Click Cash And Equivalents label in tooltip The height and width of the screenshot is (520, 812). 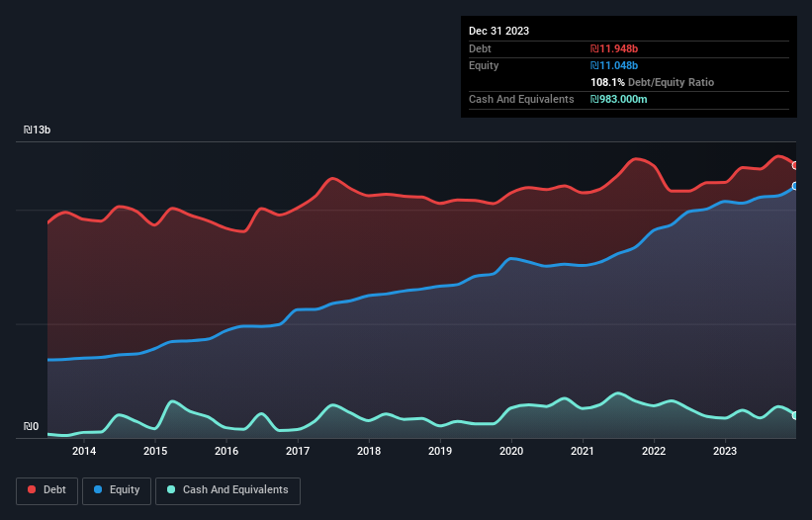pos(521,99)
